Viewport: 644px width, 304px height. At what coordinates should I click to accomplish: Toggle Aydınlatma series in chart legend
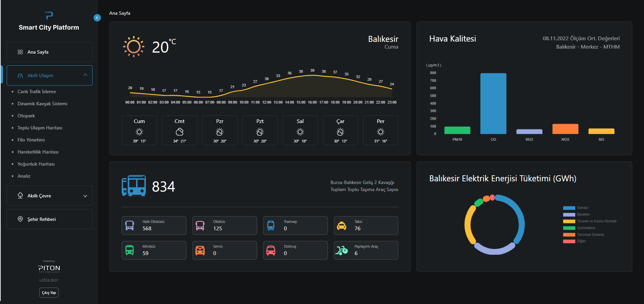[x=569, y=228]
